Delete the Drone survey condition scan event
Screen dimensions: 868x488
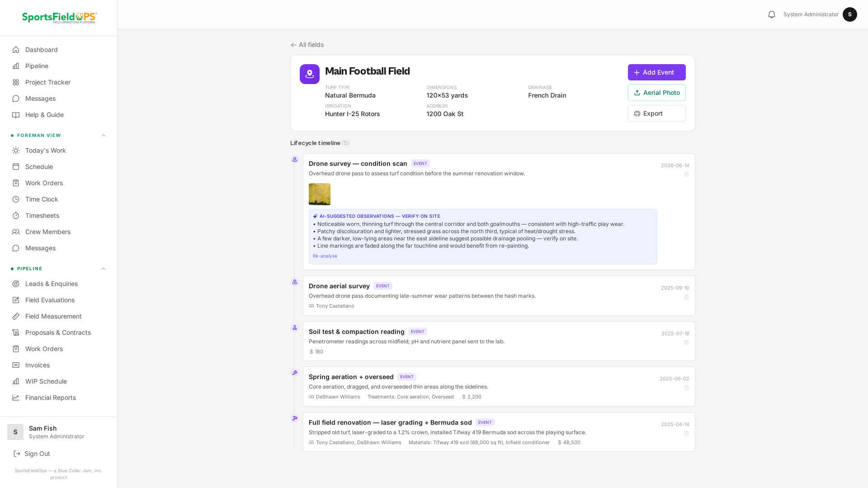[x=686, y=174]
